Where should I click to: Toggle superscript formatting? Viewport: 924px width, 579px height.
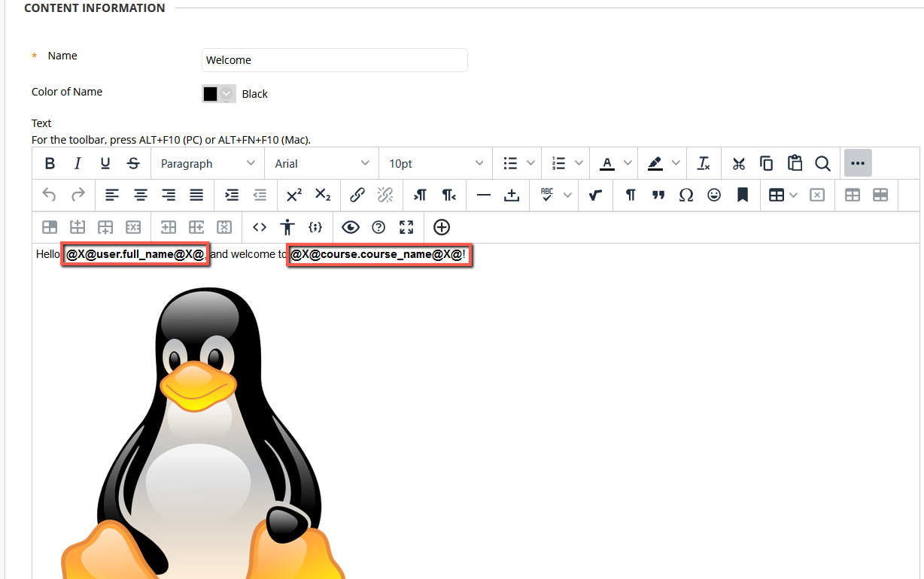(x=294, y=195)
